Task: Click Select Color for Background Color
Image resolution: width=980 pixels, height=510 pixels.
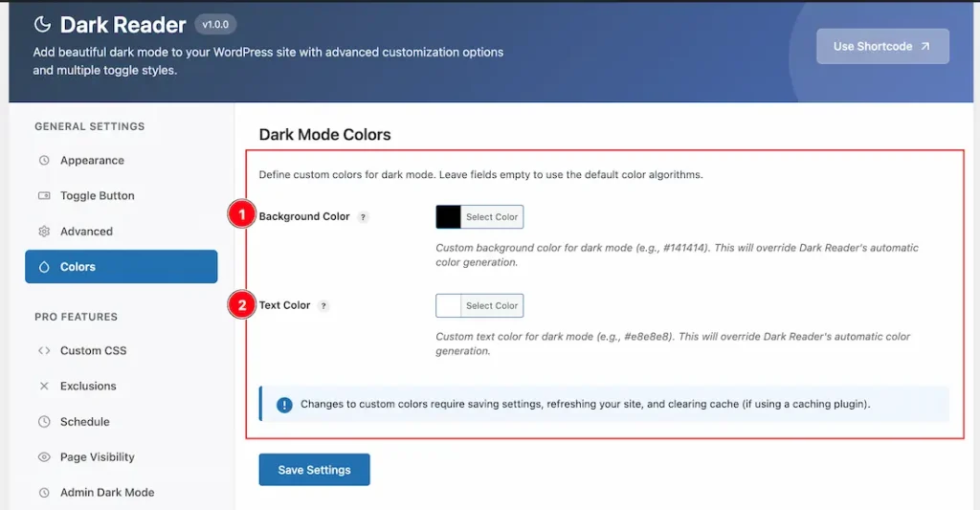Action: pyautogui.click(x=492, y=217)
